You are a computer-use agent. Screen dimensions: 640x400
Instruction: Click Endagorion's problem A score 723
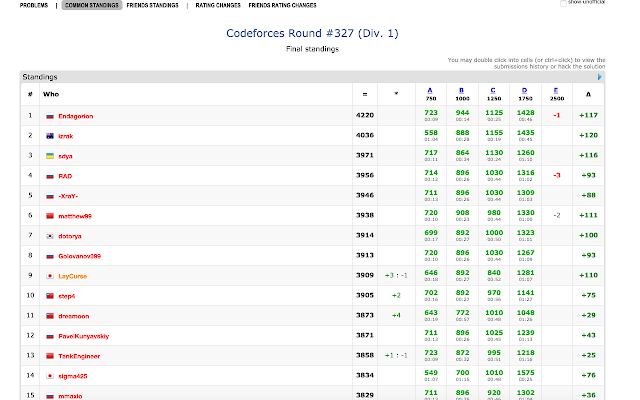pos(431,113)
